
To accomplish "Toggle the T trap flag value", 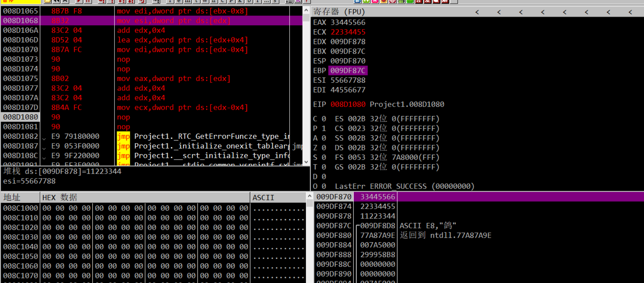I will tap(324, 167).
